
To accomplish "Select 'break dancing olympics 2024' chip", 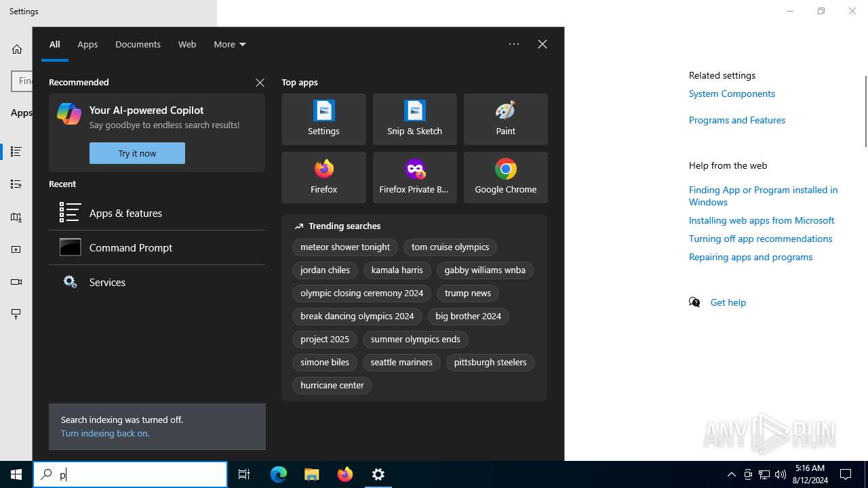I will point(357,317).
